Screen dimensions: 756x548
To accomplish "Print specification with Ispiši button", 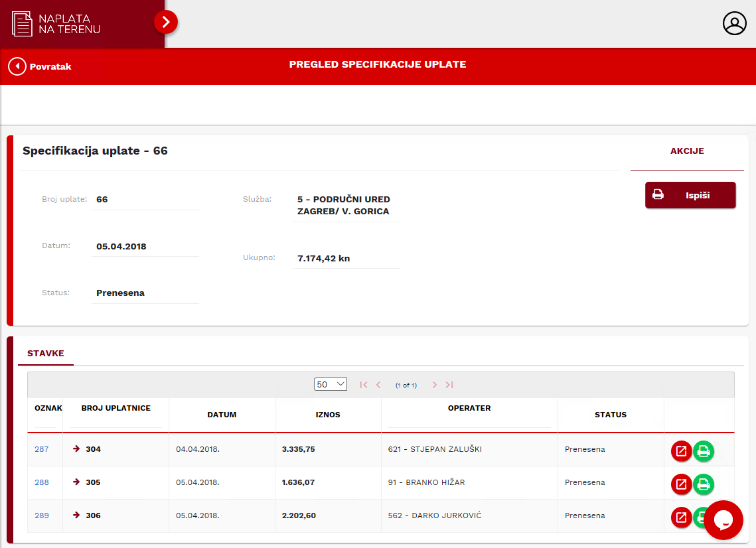I will [690, 195].
